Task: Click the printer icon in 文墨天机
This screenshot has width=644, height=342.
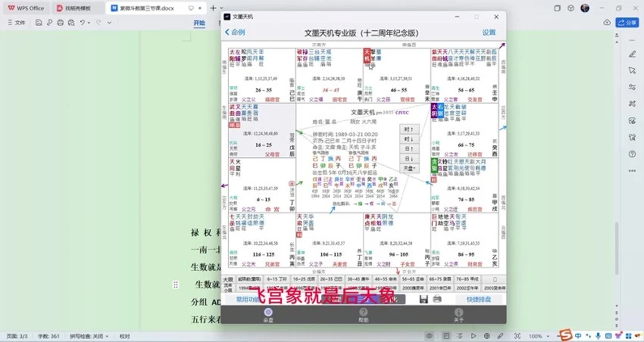Action: coord(437,299)
